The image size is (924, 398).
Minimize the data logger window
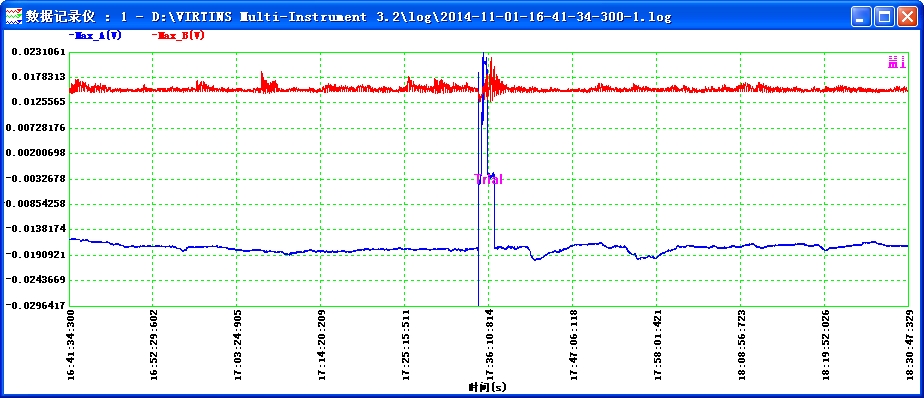[862, 16]
